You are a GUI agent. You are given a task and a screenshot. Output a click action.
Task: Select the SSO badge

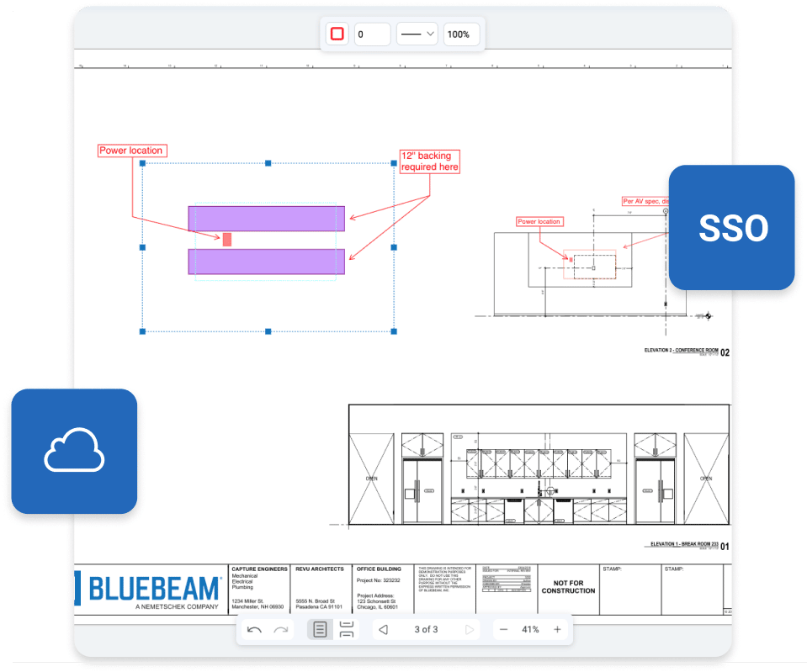tap(731, 227)
